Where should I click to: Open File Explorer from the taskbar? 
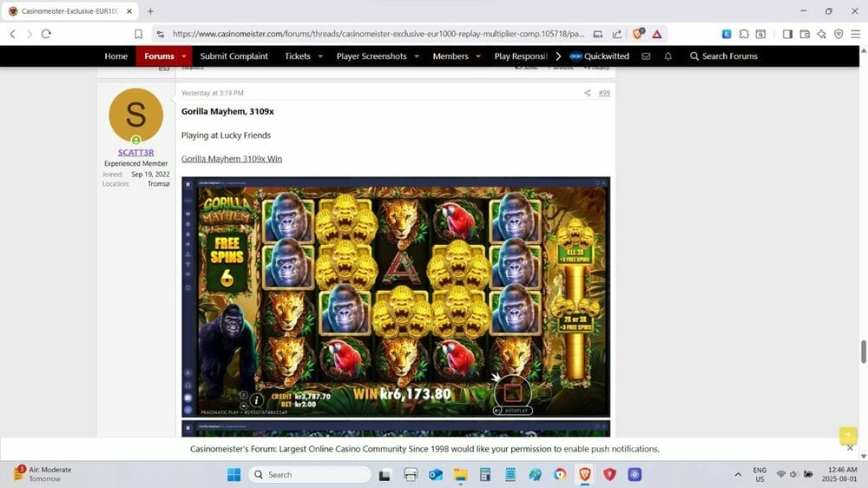(x=460, y=475)
